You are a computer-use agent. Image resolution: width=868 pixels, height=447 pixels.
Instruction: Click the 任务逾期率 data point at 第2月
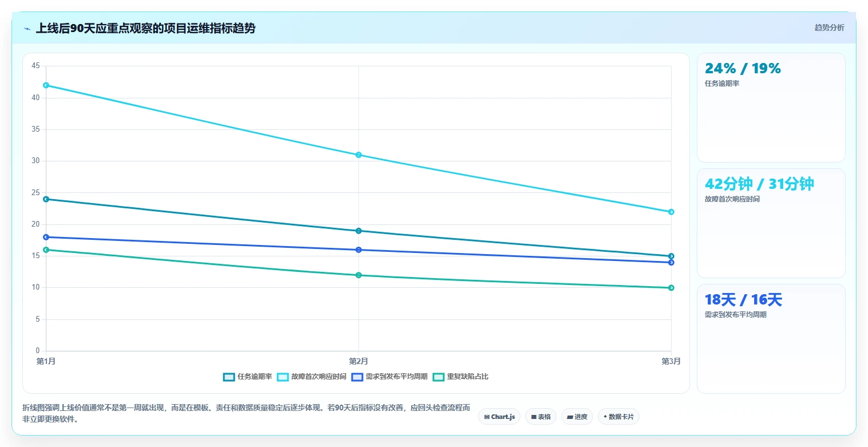tap(358, 231)
